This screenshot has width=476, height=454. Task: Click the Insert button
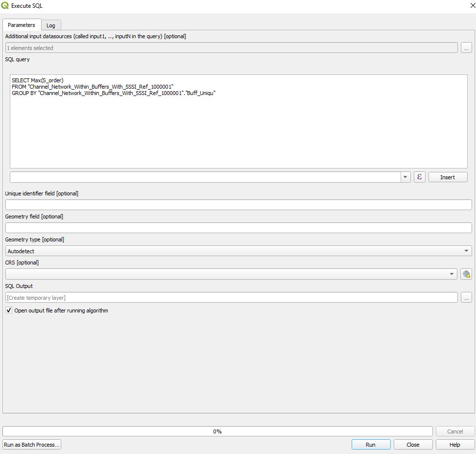click(448, 177)
